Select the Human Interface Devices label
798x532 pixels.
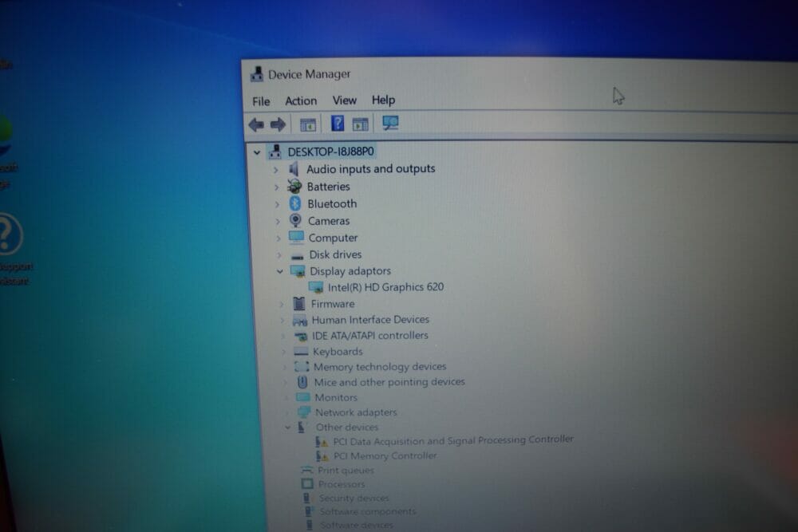pos(370,319)
